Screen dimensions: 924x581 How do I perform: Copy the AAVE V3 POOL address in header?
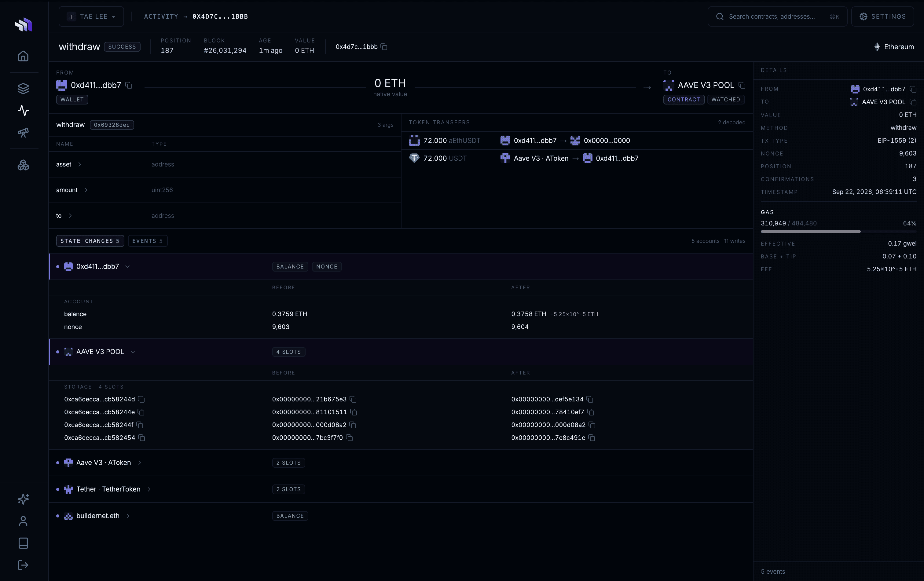(742, 85)
